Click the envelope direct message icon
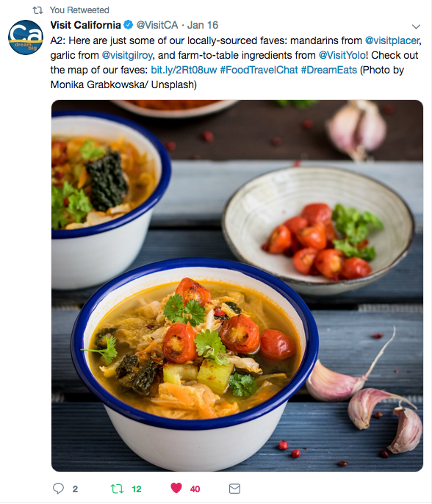This screenshot has height=504, width=432. [x=234, y=489]
